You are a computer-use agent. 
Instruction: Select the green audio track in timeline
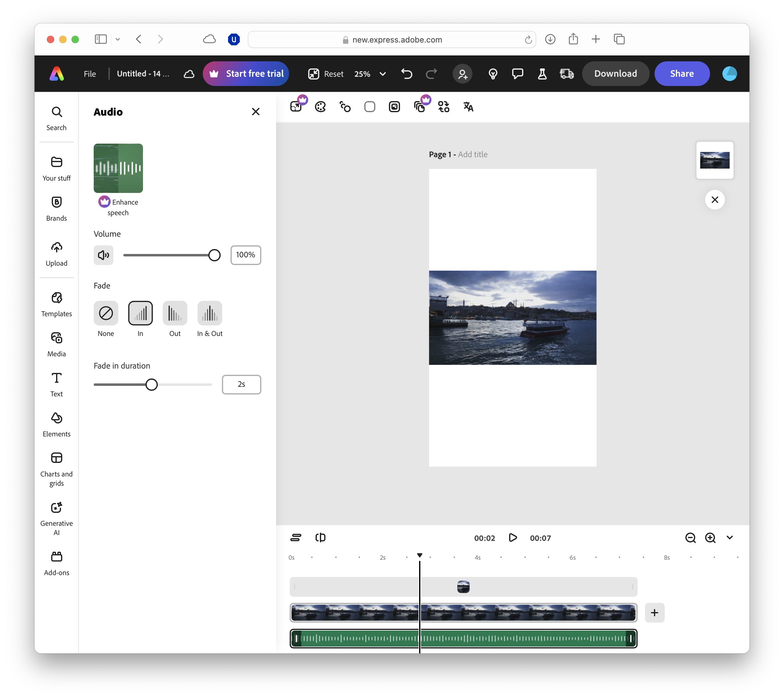click(x=463, y=638)
